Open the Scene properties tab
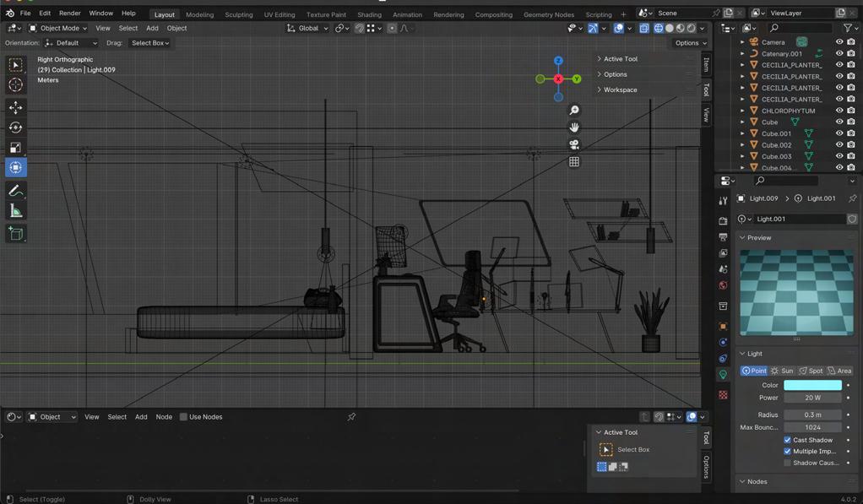This screenshot has height=504, width=863. 723,269
